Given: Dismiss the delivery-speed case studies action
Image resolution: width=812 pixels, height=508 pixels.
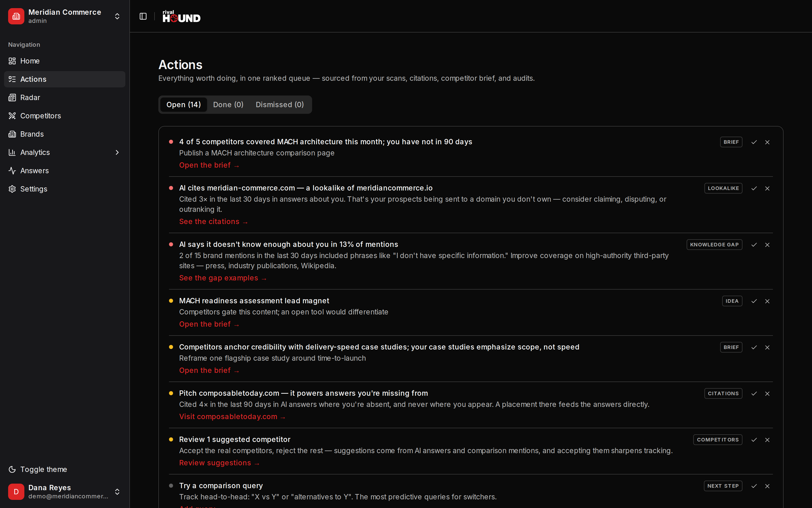Looking at the screenshot, I should [x=767, y=347].
